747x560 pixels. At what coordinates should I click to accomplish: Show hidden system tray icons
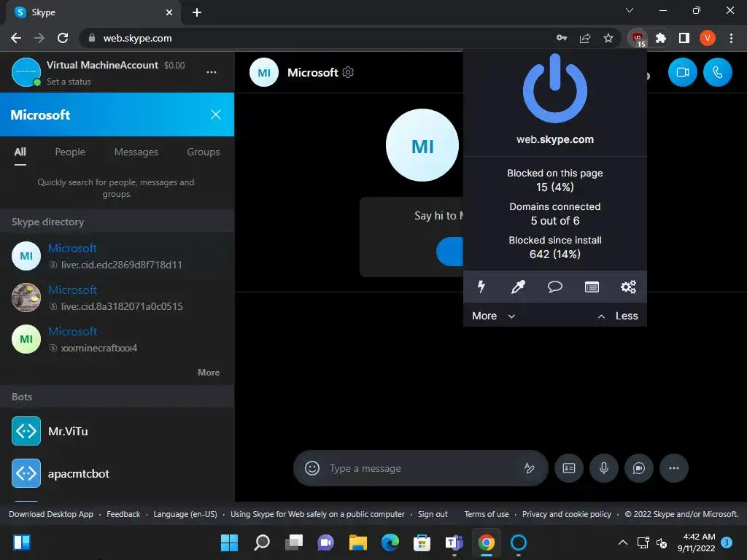coord(623,542)
